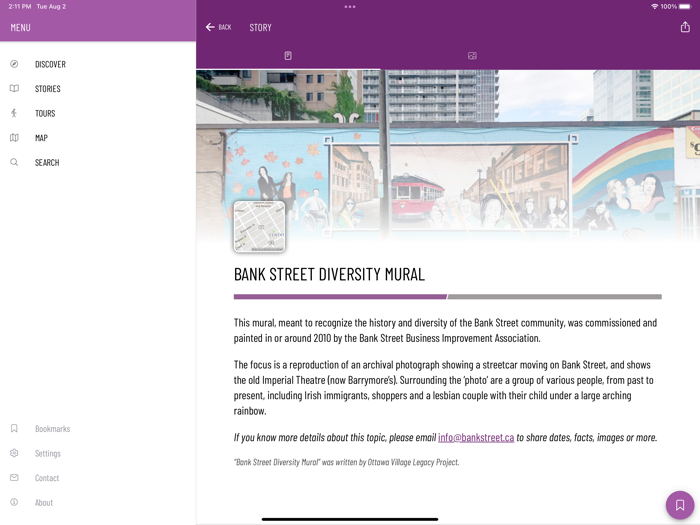Tap the home indicator bar
The width and height of the screenshot is (700, 525).
pyautogui.click(x=350, y=519)
